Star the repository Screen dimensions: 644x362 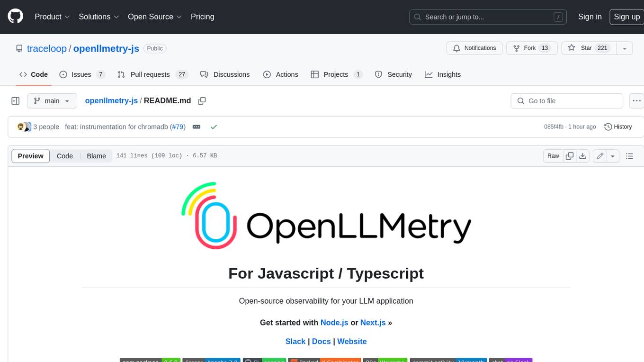click(x=589, y=48)
